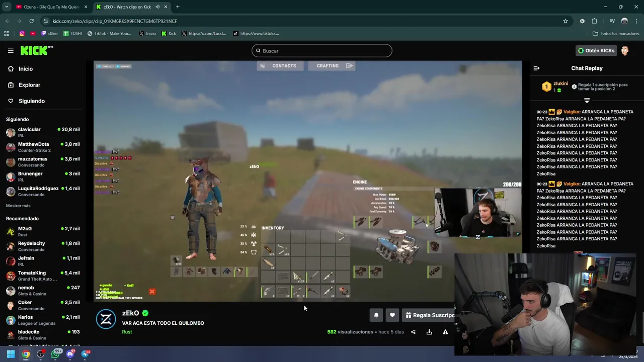This screenshot has height=362, width=644.
Task: Expand Mostrar más in following list
Action: pyautogui.click(x=18, y=206)
